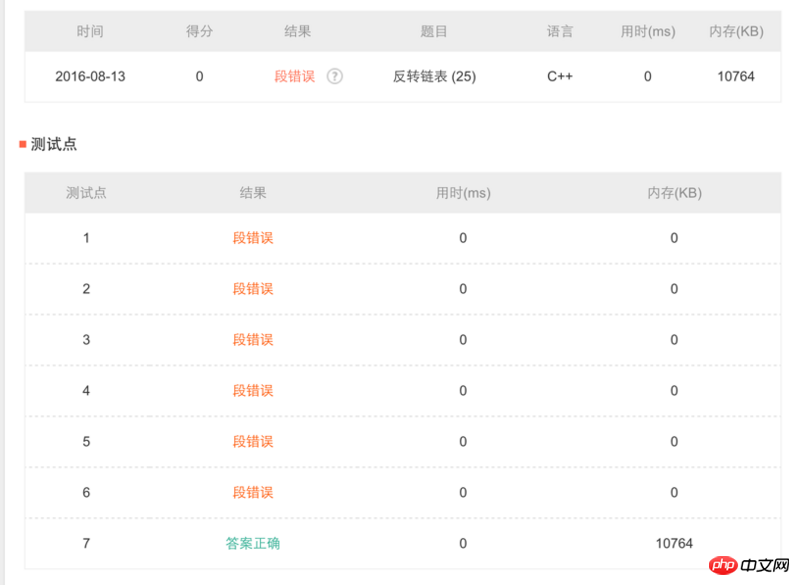Screen dimensions: 800x585
Task: Select test point 4 段错误 result
Action: 253,391
